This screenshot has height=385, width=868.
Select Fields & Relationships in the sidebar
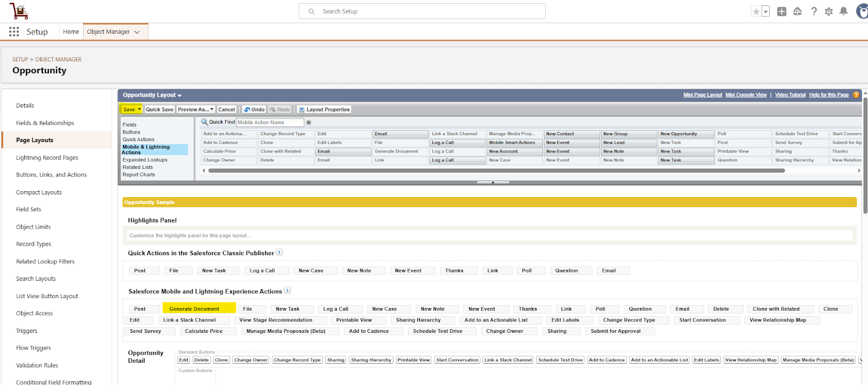pos(45,123)
